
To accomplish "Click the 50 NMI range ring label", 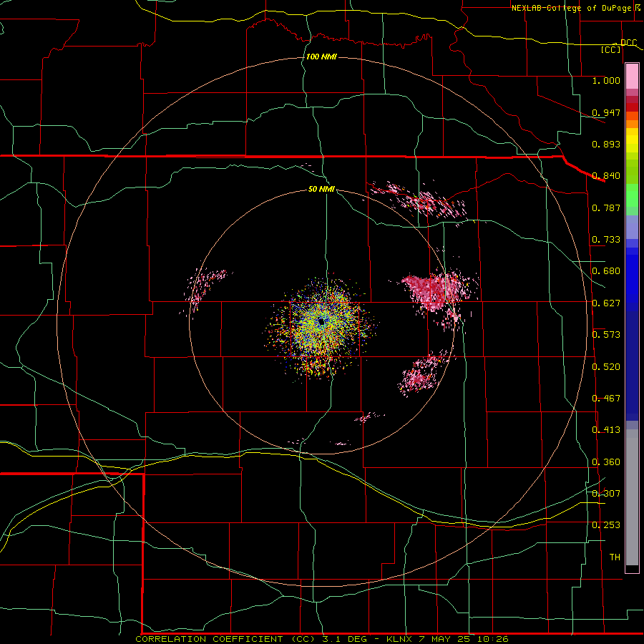I will pos(321,189).
